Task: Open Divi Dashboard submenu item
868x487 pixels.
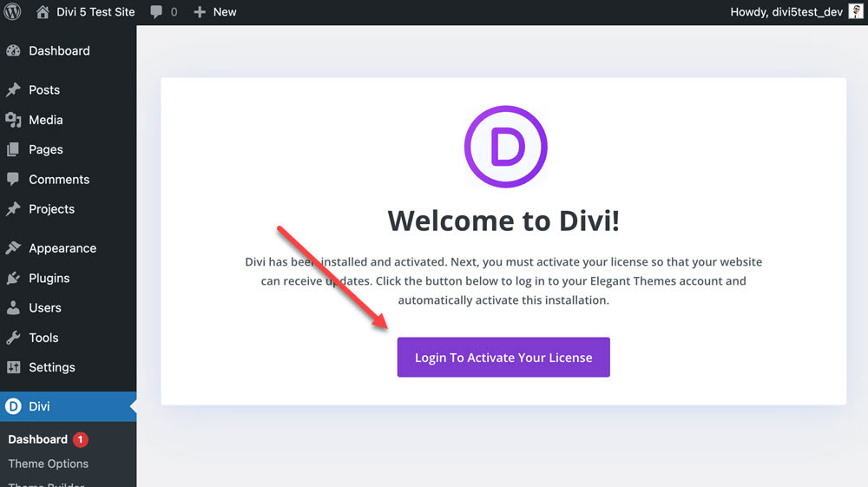Action: pyautogui.click(x=37, y=439)
